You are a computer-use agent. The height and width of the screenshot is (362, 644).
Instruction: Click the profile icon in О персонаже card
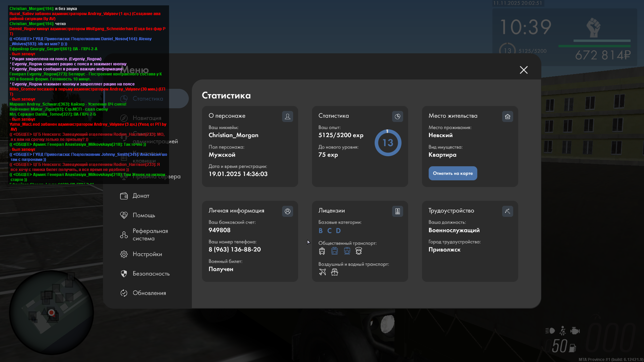(x=287, y=116)
